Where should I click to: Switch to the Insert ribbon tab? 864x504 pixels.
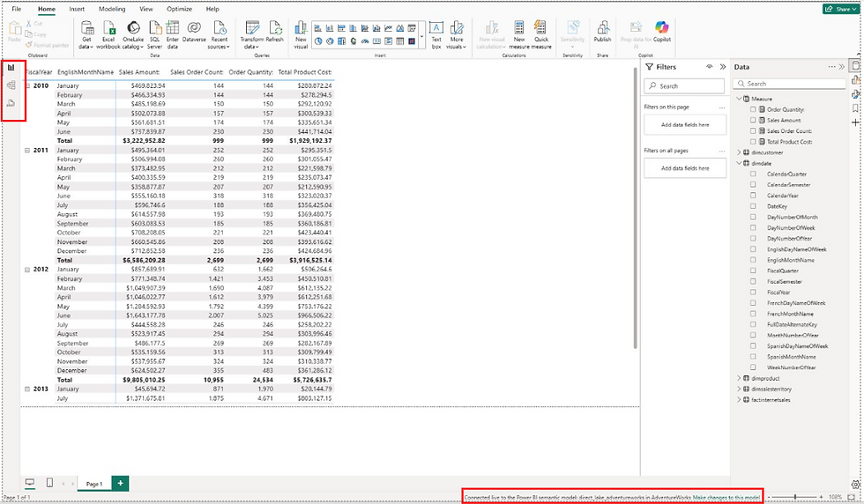tap(77, 9)
